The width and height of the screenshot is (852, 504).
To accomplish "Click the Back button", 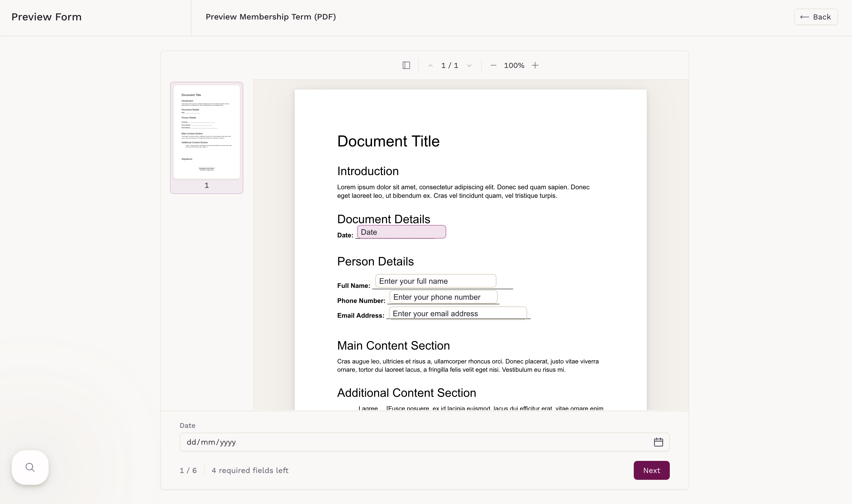I will 816,17.
